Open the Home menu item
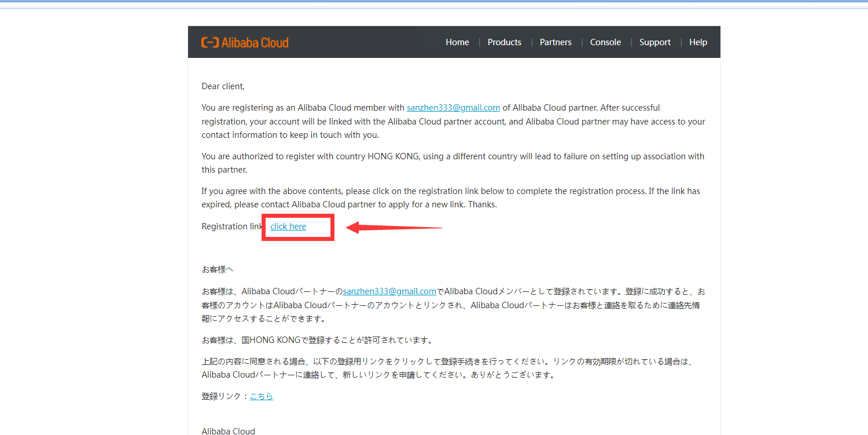Image resolution: width=868 pixels, height=435 pixels. [457, 42]
